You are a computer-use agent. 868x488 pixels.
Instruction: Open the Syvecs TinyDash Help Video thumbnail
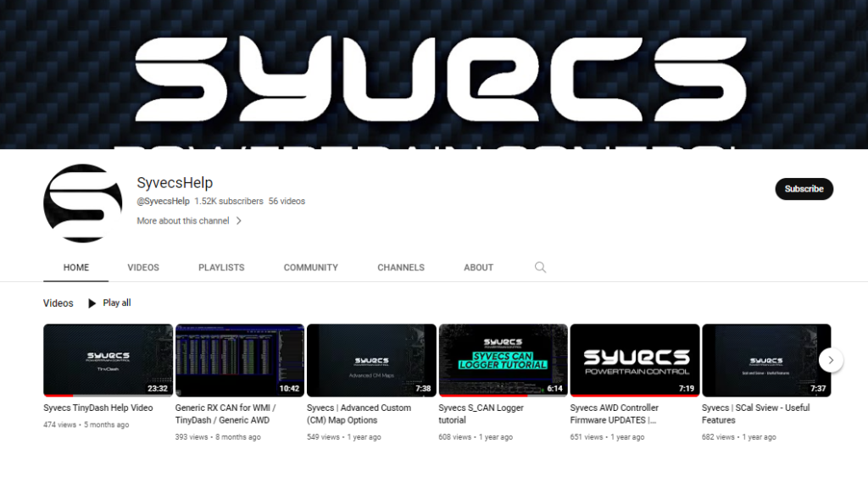(107, 359)
